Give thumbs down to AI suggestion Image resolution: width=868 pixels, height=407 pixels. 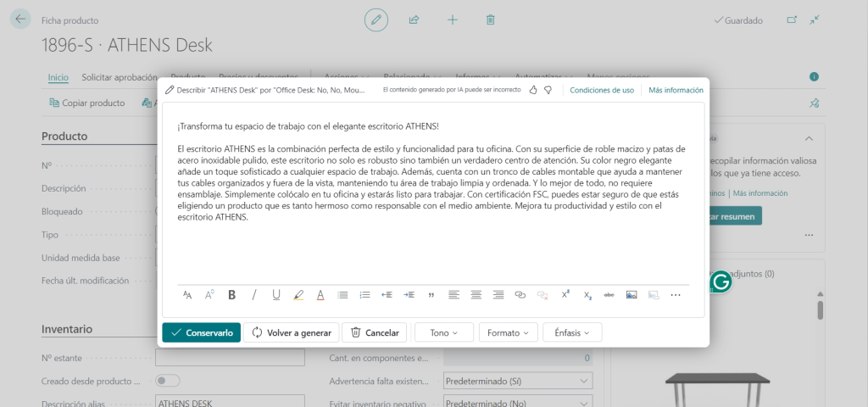point(548,90)
